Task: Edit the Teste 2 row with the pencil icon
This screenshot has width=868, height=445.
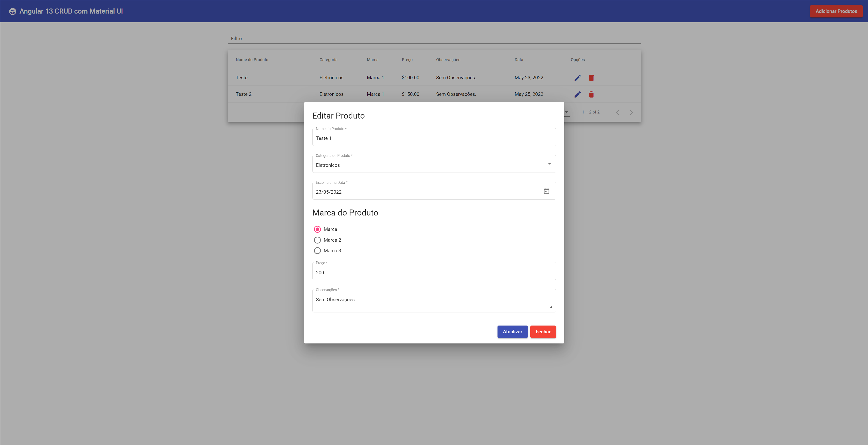Action: tap(577, 94)
